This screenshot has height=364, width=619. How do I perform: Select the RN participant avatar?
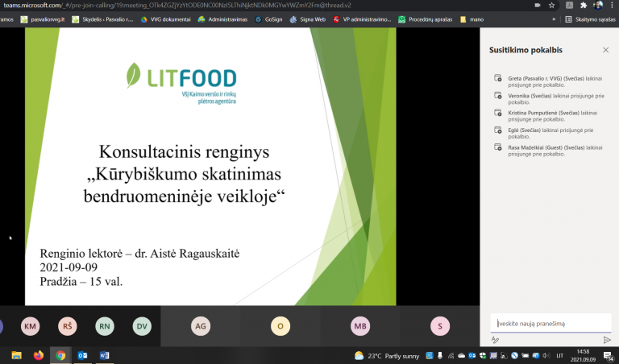click(105, 326)
